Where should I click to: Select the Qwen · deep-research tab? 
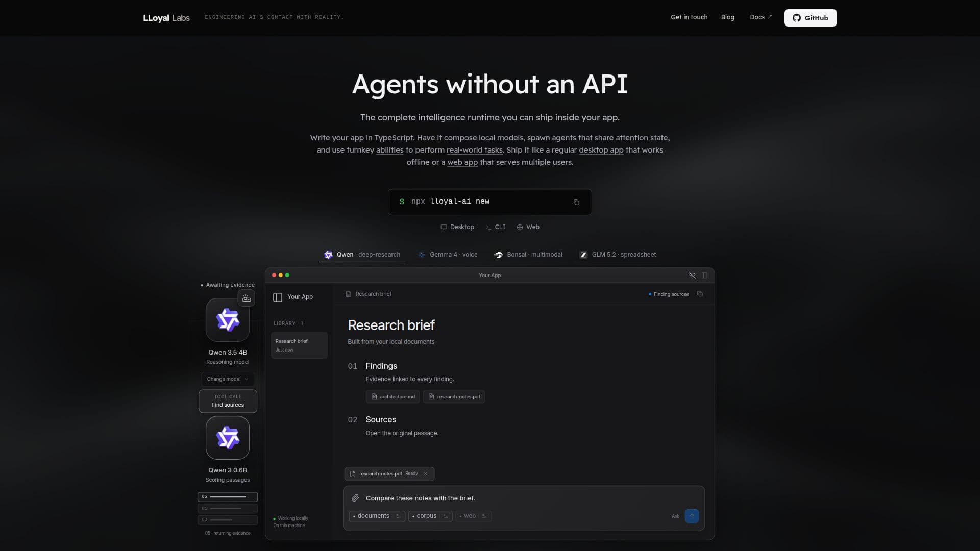pos(362,255)
